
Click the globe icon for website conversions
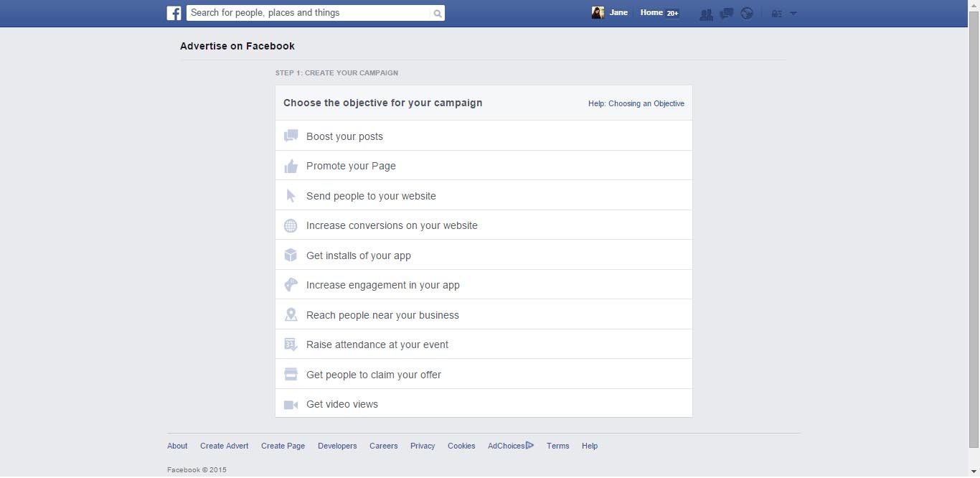[291, 225]
